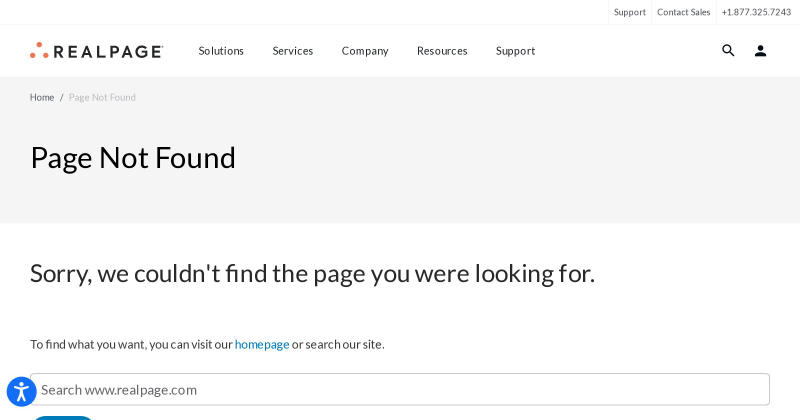Click the blue button below search field
Image resolution: width=800 pixels, height=420 pixels.
point(63,418)
